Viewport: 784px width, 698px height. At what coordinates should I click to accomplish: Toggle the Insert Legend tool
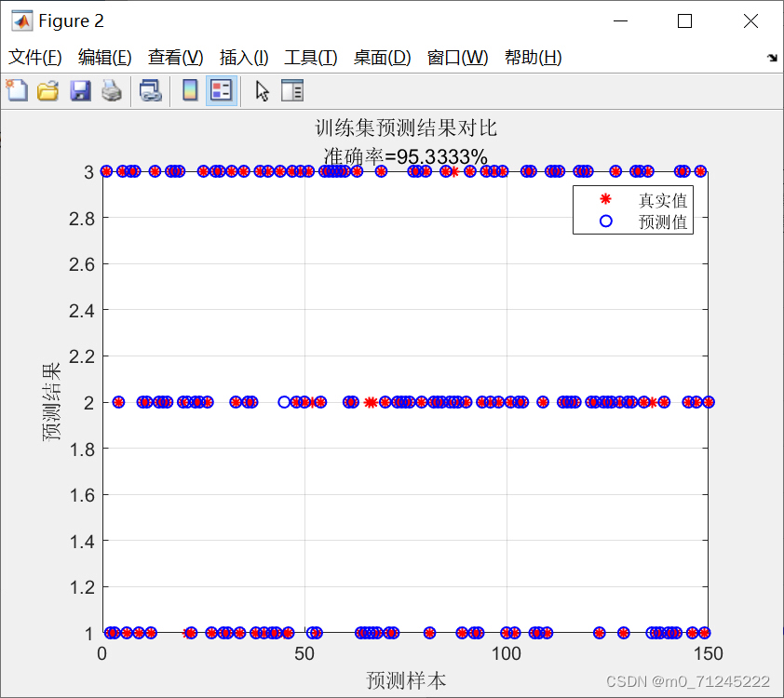pyautogui.click(x=221, y=90)
